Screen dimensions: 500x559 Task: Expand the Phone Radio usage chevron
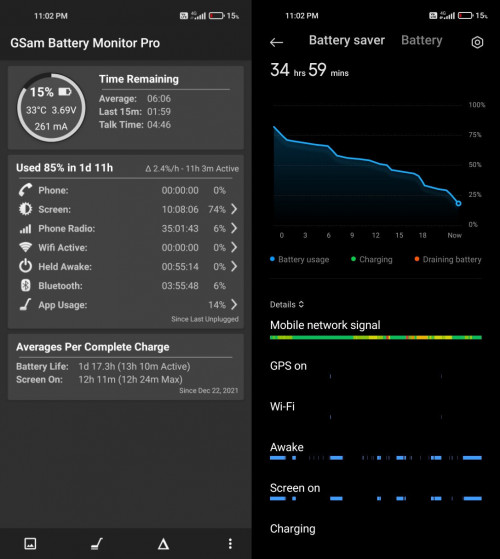click(x=234, y=228)
